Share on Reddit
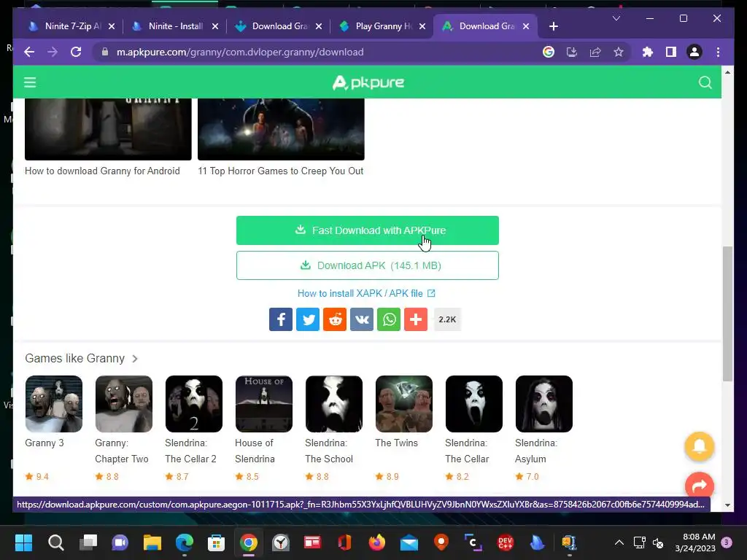Screen dimensions: 747x560 (335, 319)
